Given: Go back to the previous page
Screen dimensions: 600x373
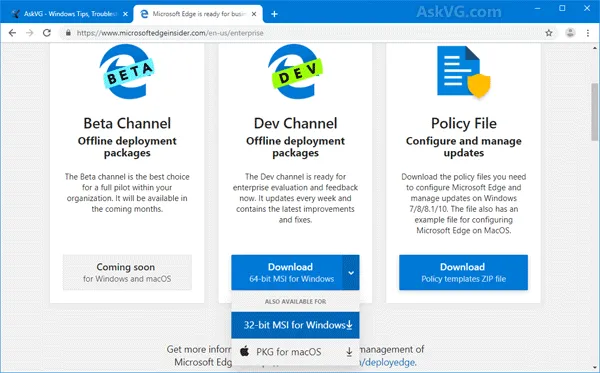Looking at the screenshot, I should (x=12, y=33).
